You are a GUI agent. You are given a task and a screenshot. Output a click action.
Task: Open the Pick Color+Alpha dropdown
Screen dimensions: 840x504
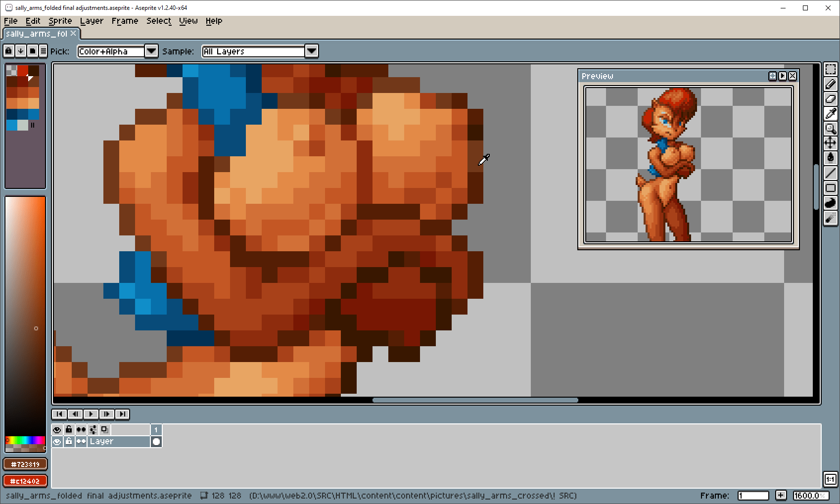[x=151, y=51]
